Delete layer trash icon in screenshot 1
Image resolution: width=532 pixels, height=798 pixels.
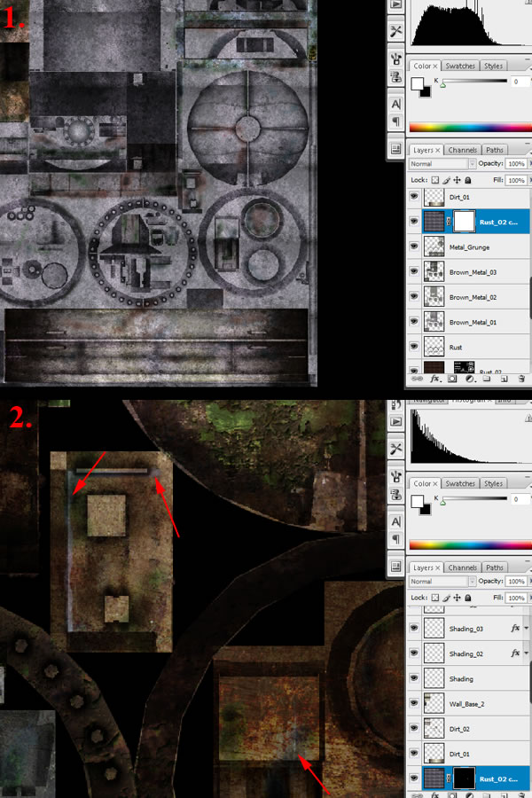pyautogui.click(x=521, y=379)
